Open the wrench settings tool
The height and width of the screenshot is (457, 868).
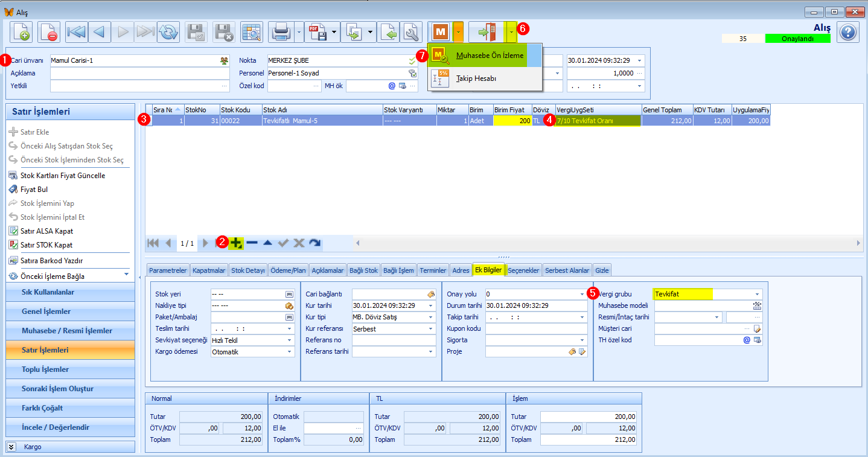point(411,31)
